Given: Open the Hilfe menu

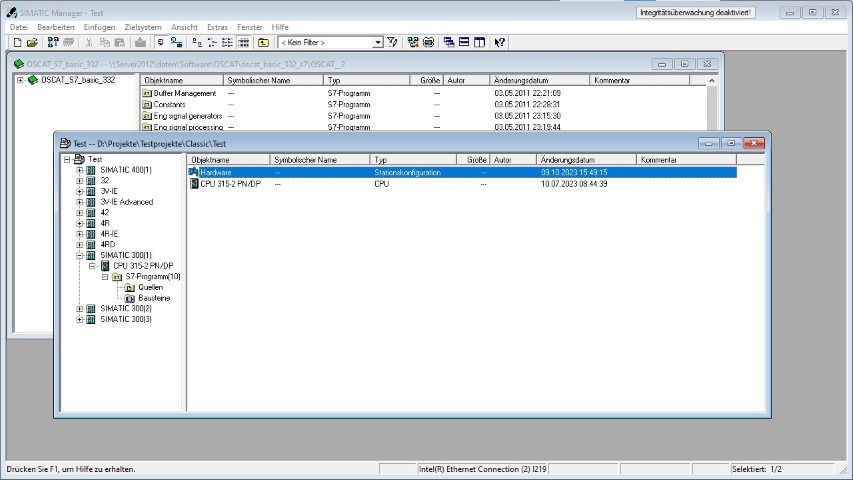Looking at the screenshot, I should coord(280,27).
